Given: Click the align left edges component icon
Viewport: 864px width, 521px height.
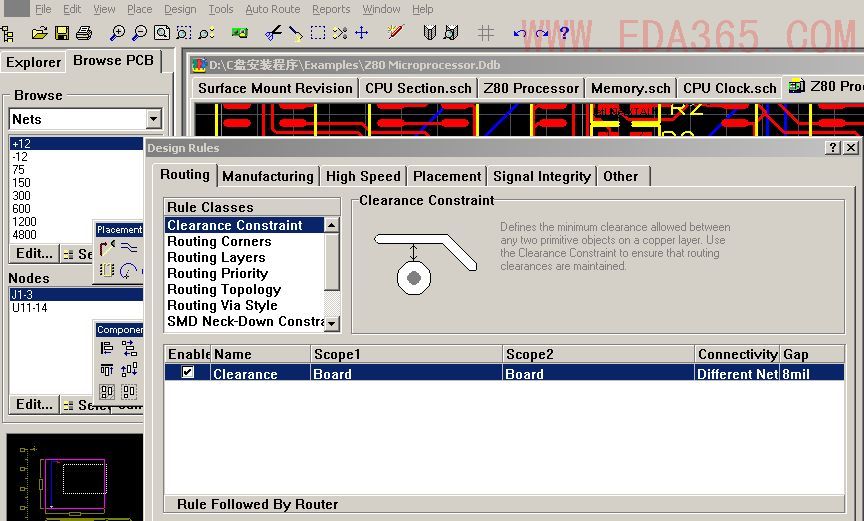Looking at the screenshot, I should [x=107, y=348].
